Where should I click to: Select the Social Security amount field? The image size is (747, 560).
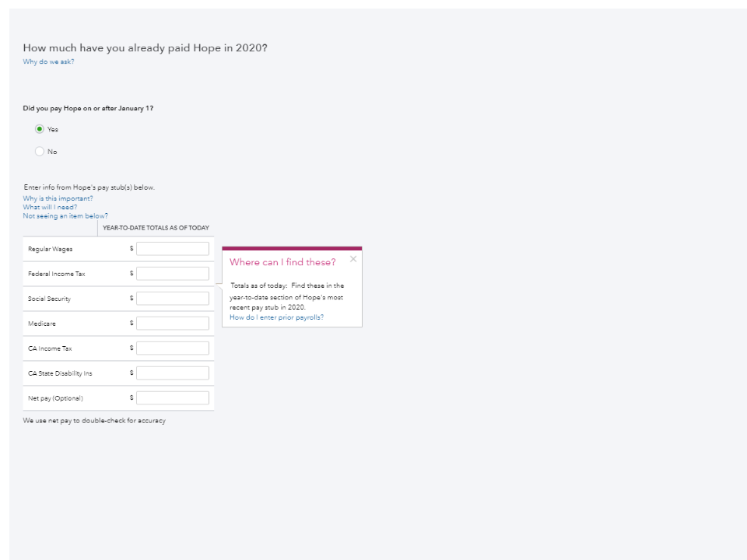(173, 299)
